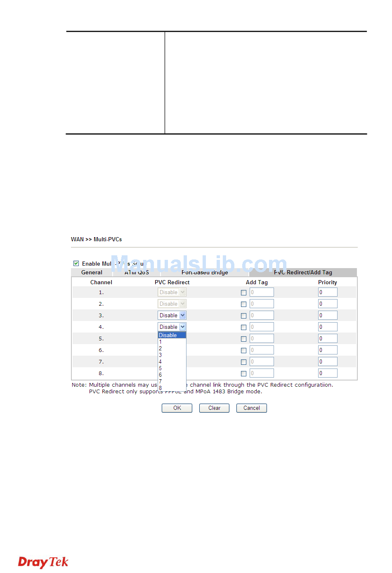Choose option 6 in the dropdown list
The height and width of the screenshot is (573, 392).
click(172, 375)
